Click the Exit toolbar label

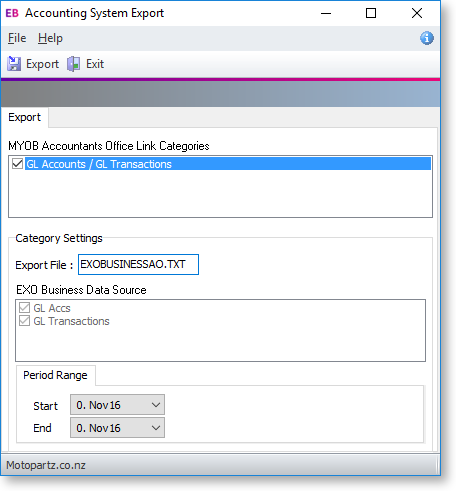95,64
